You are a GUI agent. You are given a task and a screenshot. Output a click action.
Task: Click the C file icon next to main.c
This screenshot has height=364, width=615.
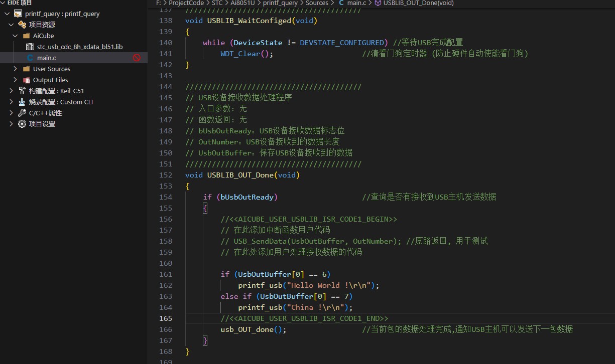point(31,58)
